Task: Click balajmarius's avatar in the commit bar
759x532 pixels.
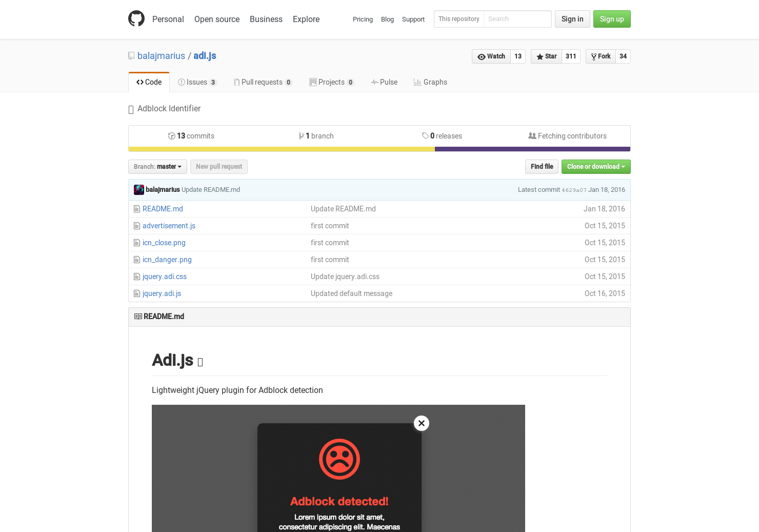Action: point(139,190)
